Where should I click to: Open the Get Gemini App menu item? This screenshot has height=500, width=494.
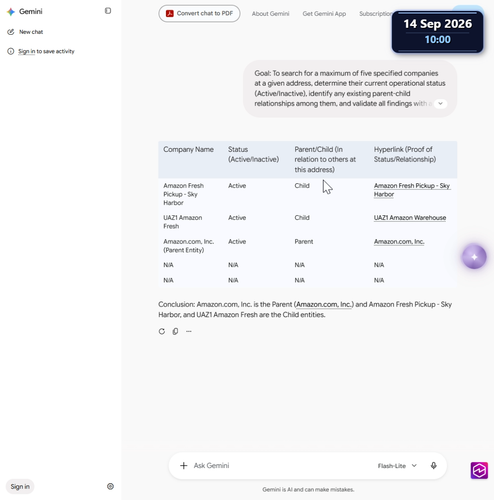324,14
